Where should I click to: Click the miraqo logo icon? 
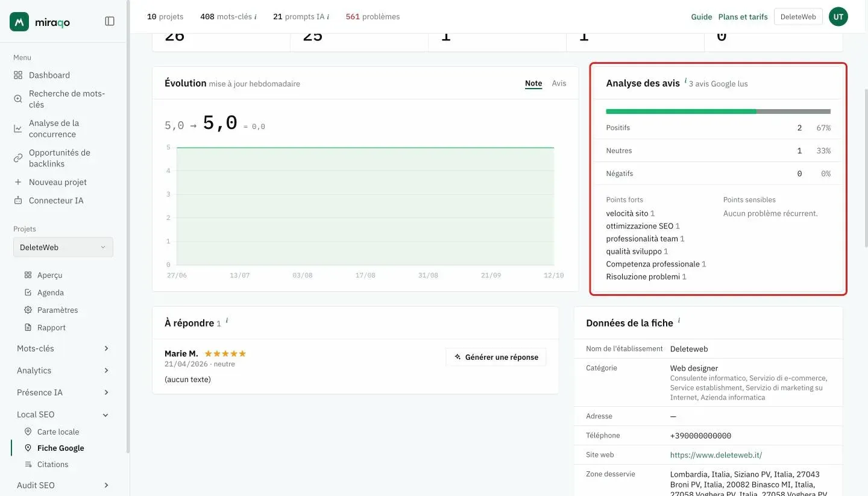coord(19,22)
